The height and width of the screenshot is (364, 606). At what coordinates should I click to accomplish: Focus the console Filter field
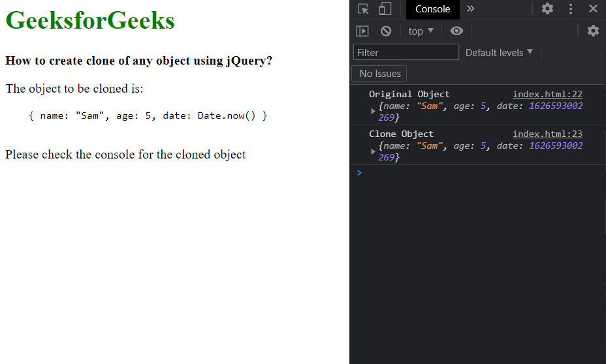(x=406, y=52)
